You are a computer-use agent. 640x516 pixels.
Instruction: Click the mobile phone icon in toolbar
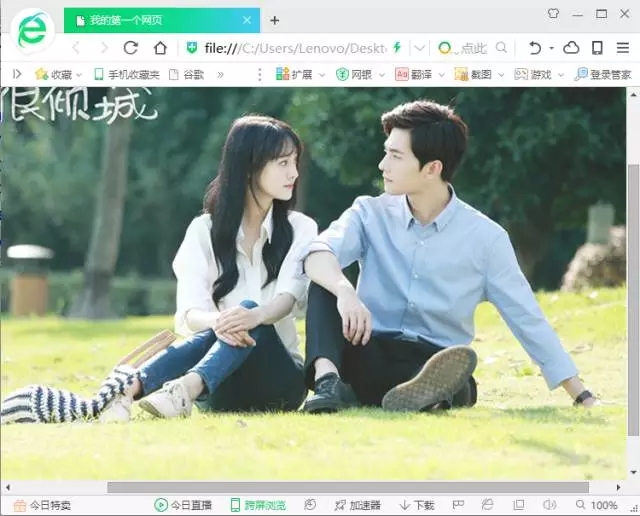pos(597,48)
